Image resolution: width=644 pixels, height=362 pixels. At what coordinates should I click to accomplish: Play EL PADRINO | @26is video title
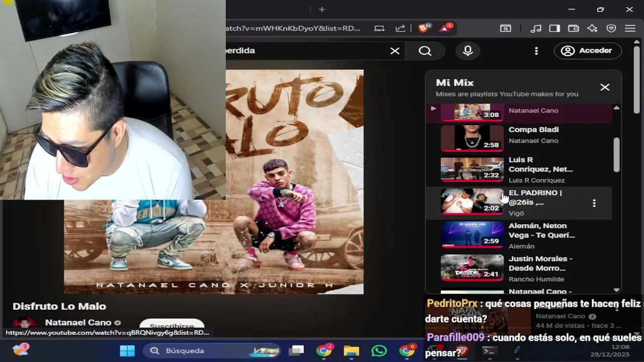(535, 198)
